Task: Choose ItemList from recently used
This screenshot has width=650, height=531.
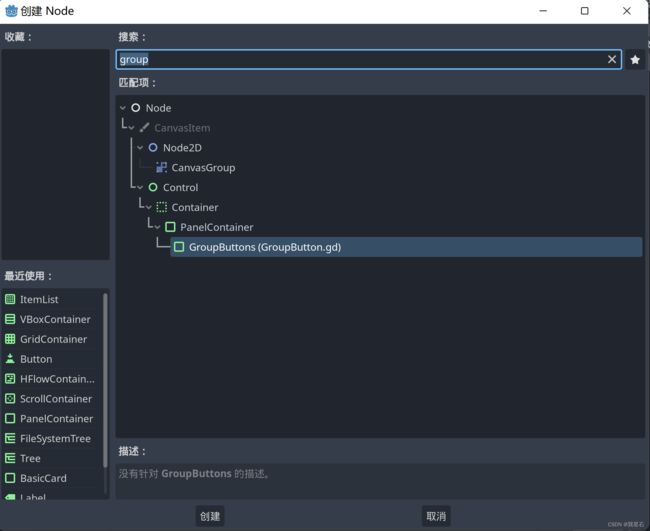Action: (x=39, y=299)
